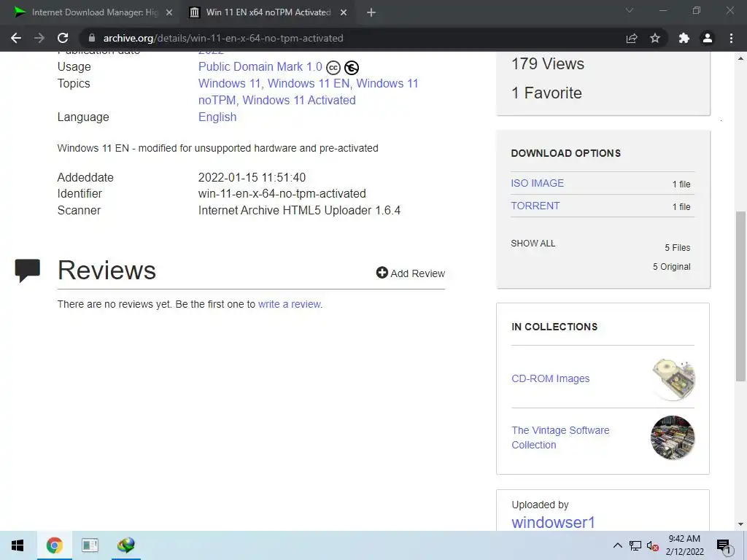The image size is (747, 560).
Task: Open the notification center icon
Action: coord(724,547)
